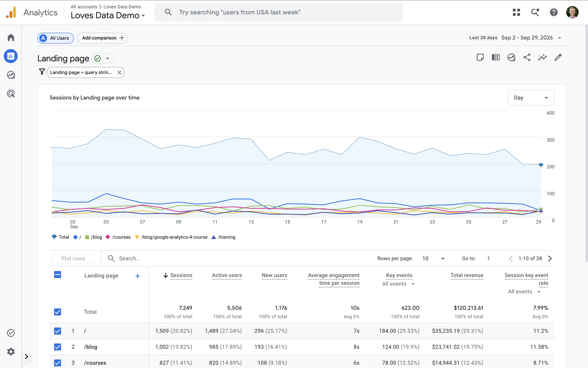Click the report insights trend icon
Screen dimensions: 588x368
[x=511, y=57]
